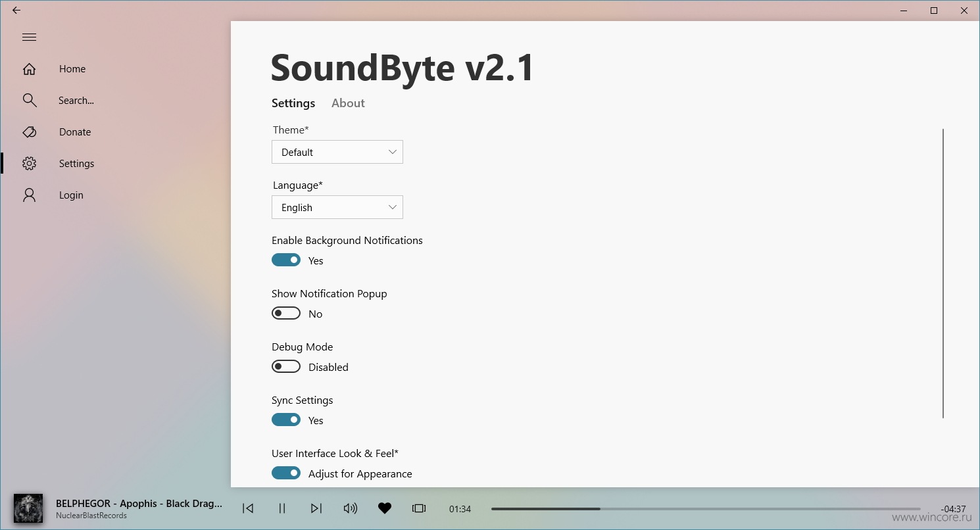
Task: Click the Settings gear icon
Action: pyautogui.click(x=29, y=164)
